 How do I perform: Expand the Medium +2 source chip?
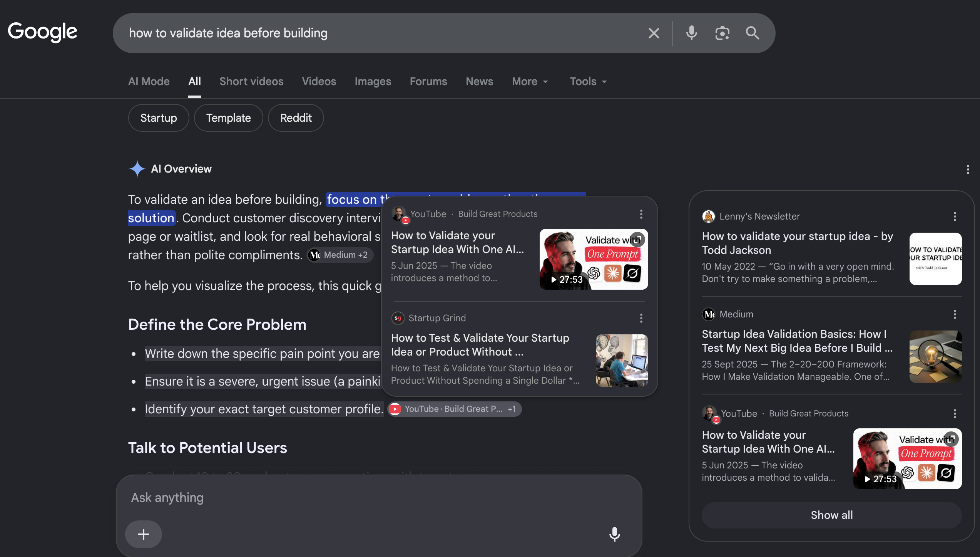[339, 255]
